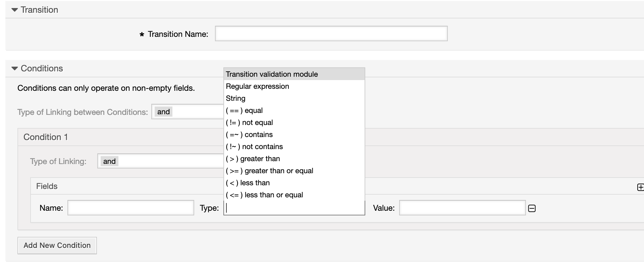Remove the field row with minus icon
644x268 pixels.
click(x=532, y=208)
